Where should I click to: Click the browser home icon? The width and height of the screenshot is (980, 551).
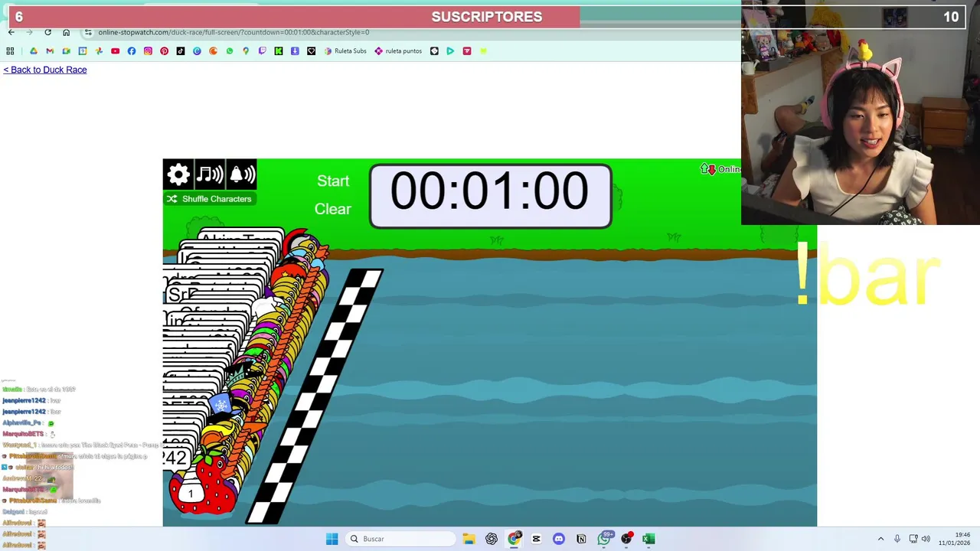click(x=66, y=32)
